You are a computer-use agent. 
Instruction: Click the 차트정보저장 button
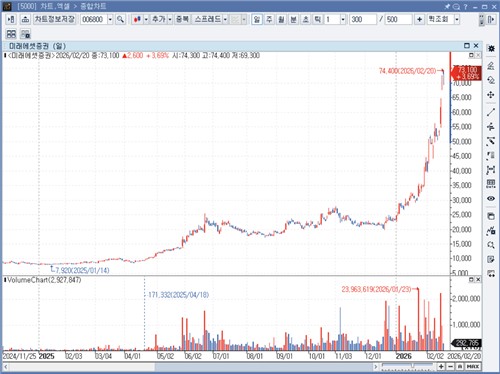pos(55,19)
